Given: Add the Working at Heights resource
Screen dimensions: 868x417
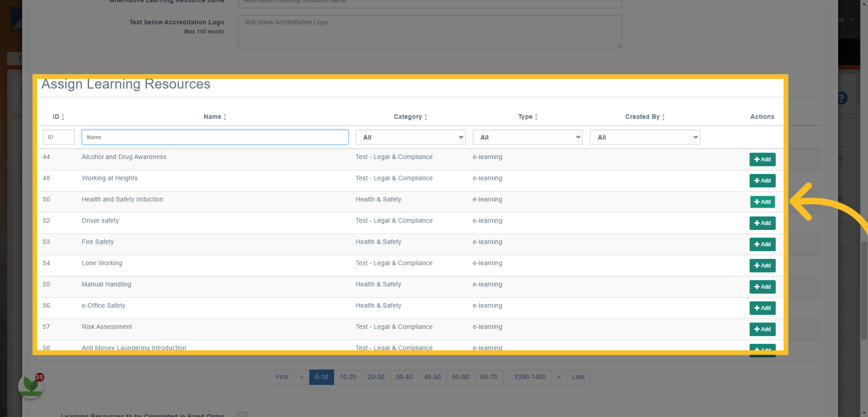Looking at the screenshot, I should click(762, 181).
